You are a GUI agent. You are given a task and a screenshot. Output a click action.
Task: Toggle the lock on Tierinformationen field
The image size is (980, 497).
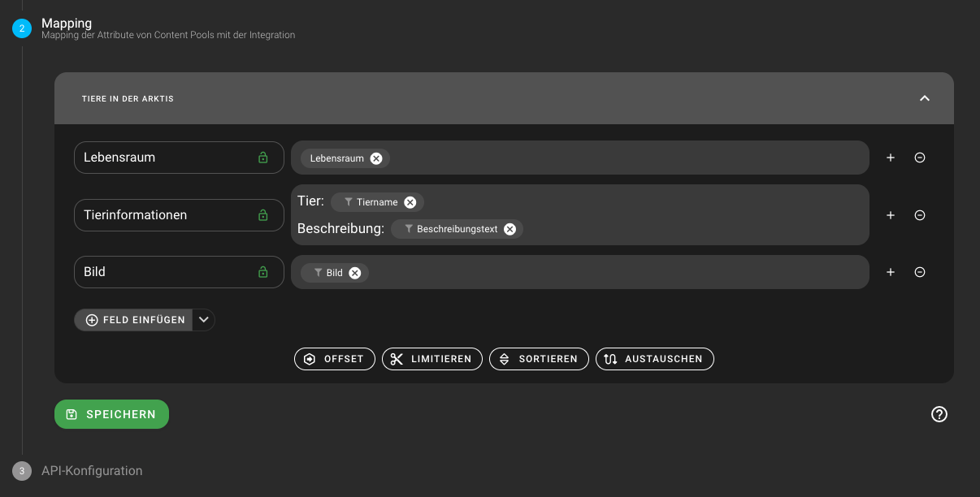(262, 215)
